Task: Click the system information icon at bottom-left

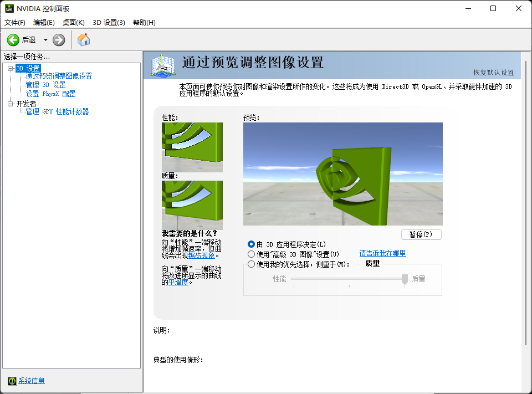Action: [x=12, y=381]
